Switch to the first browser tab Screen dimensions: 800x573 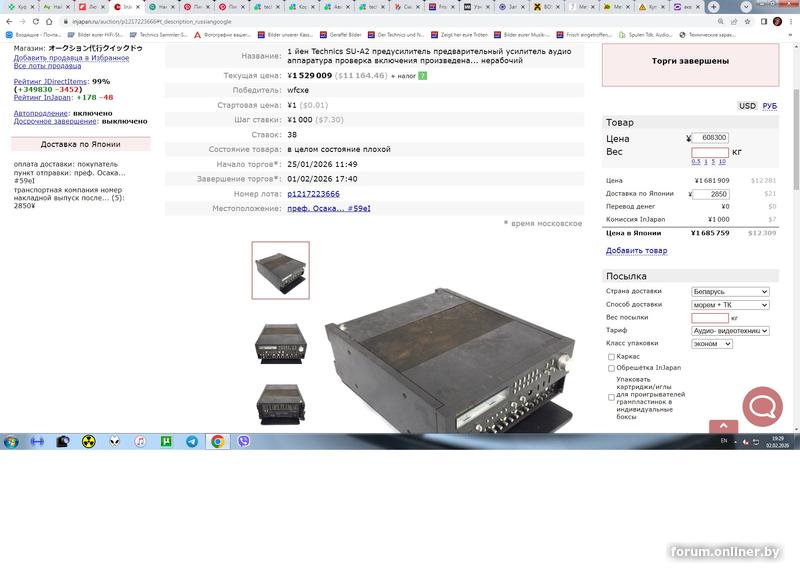tap(20, 7)
